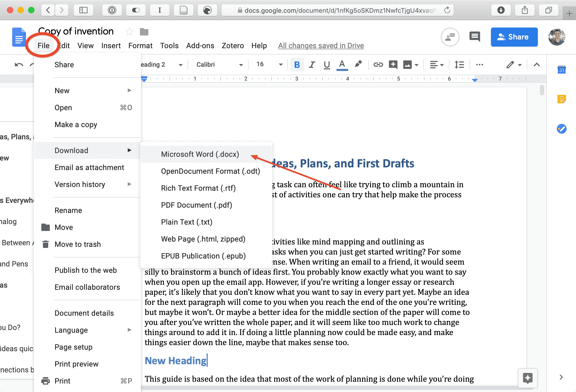The width and height of the screenshot is (576, 392).
Task: Open the Format menu
Action: pyautogui.click(x=140, y=46)
